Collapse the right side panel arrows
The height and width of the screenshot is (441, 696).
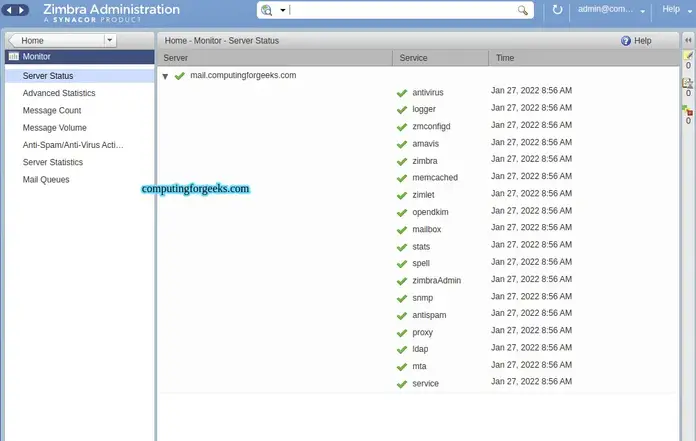coord(688,40)
